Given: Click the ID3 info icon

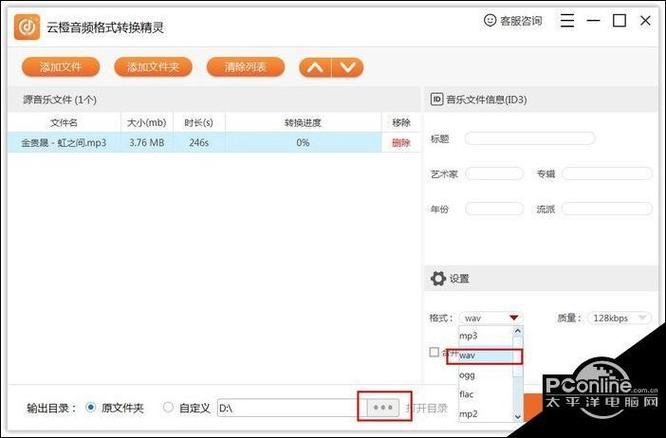Looking at the screenshot, I should pyautogui.click(x=437, y=99).
